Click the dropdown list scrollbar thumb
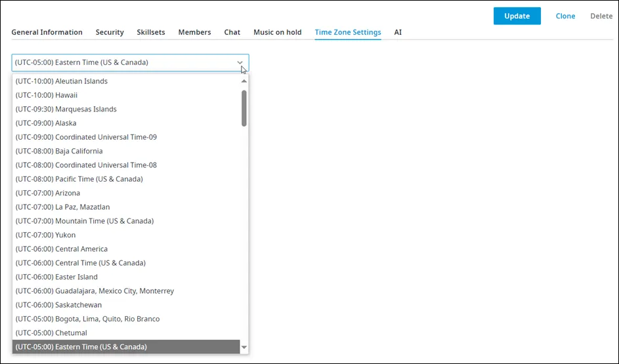The width and height of the screenshot is (619, 364). click(x=244, y=108)
